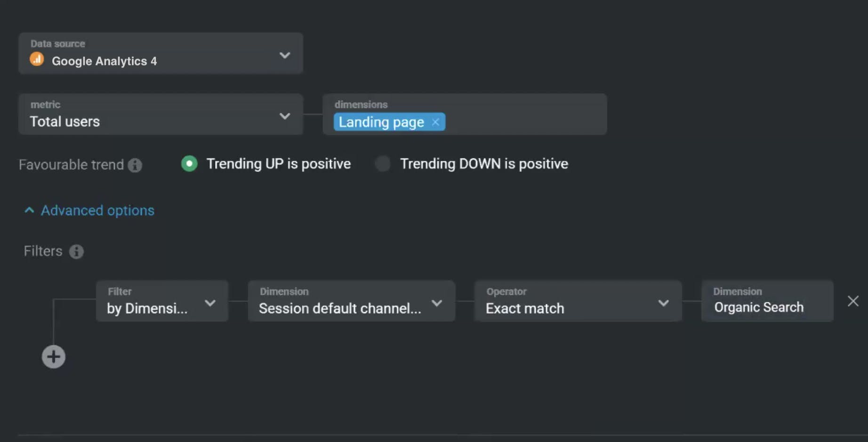868x442 pixels.
Task: Open Favourable trend info tooltip icon
Action: (x=135, y=165)
